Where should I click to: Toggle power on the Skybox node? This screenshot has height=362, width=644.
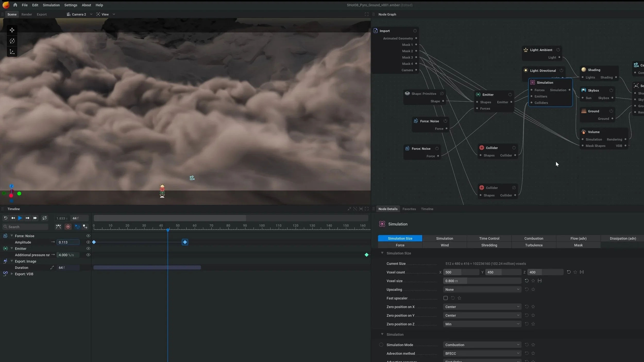(611, 90)
